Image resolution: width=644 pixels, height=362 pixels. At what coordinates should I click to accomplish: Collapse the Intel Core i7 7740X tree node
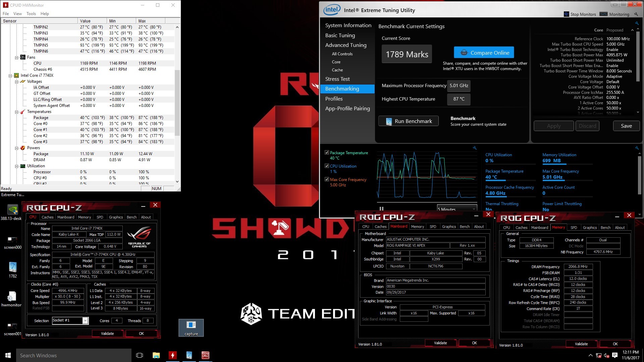(10, 75)
